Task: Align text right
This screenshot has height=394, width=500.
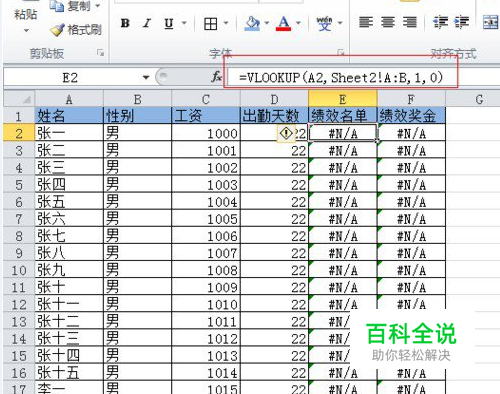Action: [410, 22]
